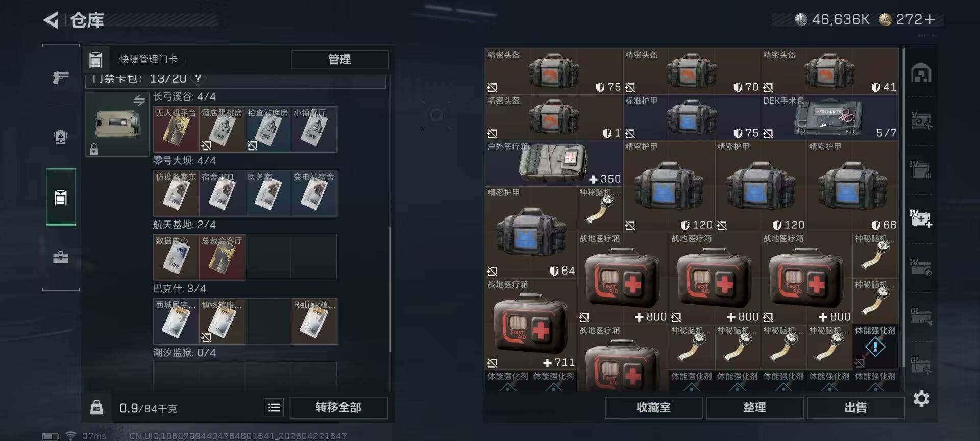Open the 收藏室 tab

(653, 407)
